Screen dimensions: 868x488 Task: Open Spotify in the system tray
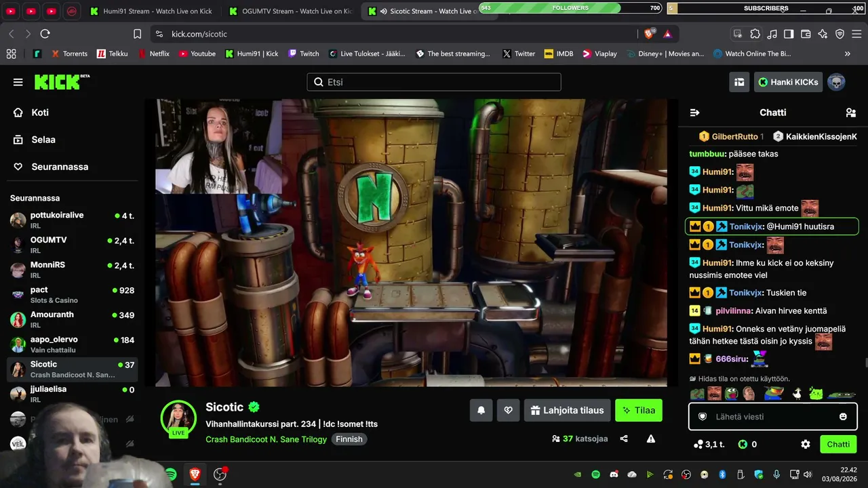click(596, 474)
